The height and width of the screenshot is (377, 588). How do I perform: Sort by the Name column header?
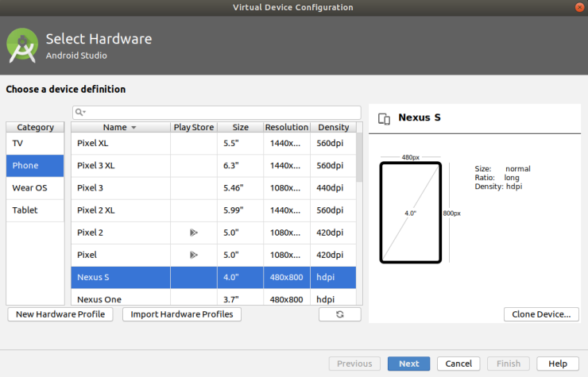coord(120,128)
